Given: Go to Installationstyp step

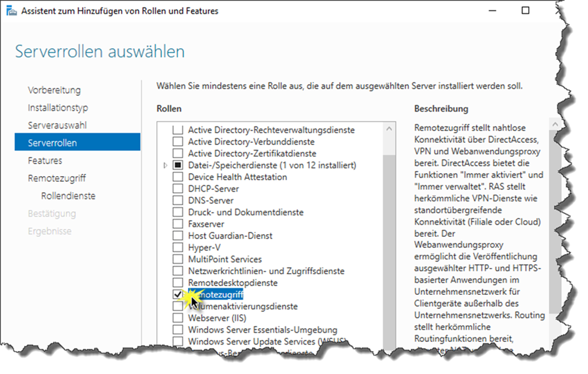Looking at the screenshot, I should point(58,107).
